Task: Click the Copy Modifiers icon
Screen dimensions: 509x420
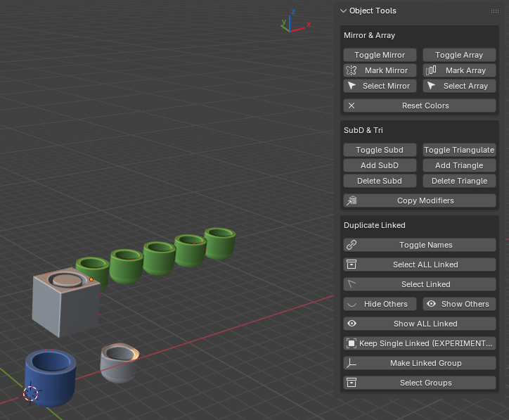Action: coord(352,201)
